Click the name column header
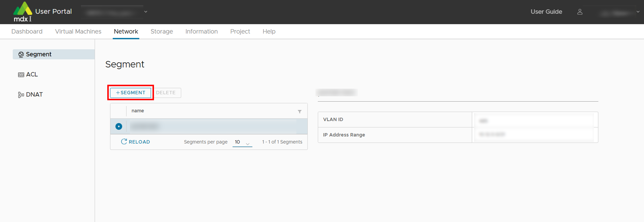 (138, 111)
